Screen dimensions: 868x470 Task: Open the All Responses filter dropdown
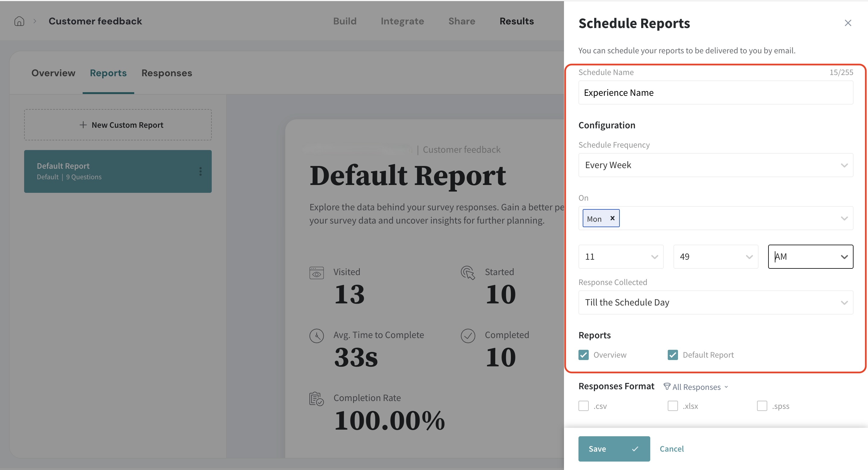click(x=696, y=387)
